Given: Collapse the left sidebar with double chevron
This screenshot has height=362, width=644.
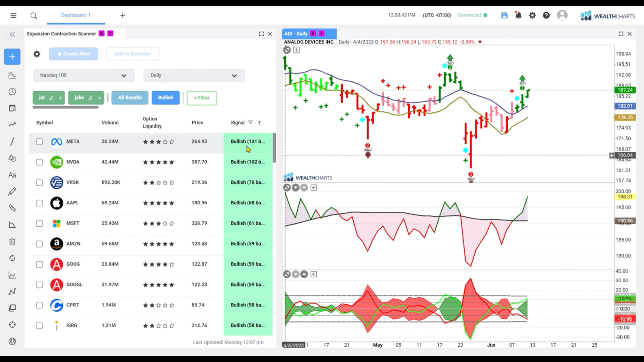Looking at the screenshot, I should click(12, 34).
